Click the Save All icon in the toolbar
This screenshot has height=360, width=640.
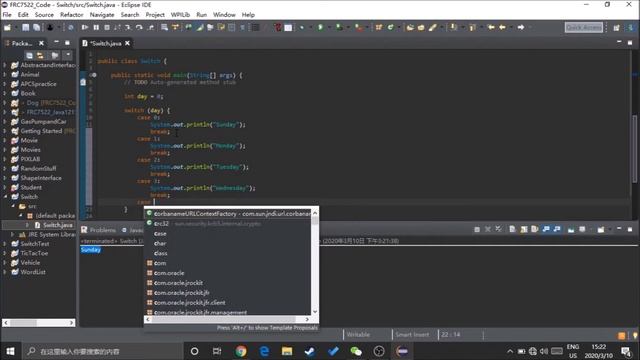(x=36, y=27)
